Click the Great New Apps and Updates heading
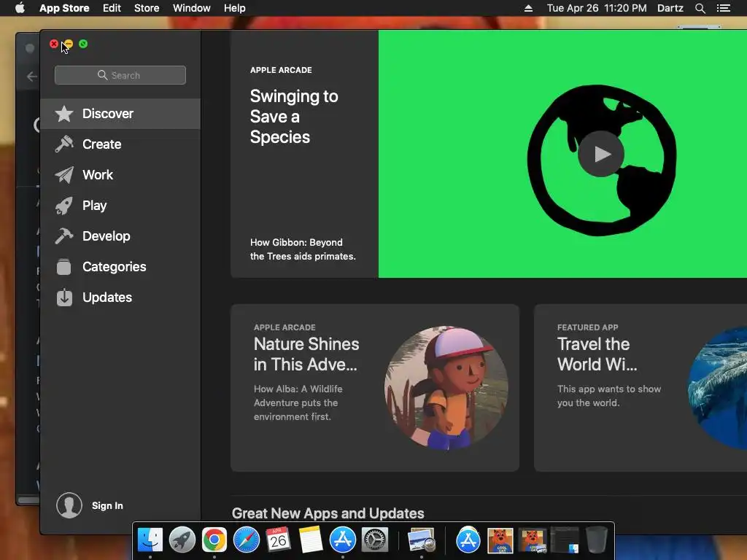The height and width of the screenshot is (560, 747). coord(328,513)
